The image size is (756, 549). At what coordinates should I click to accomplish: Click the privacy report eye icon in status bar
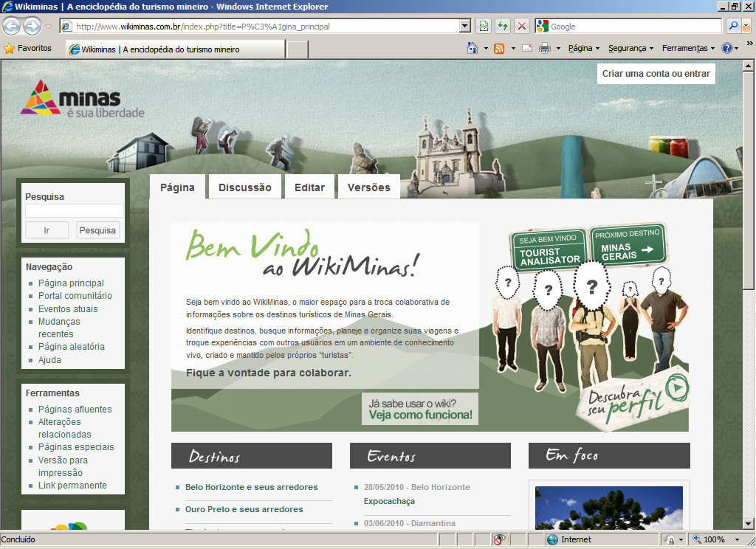[x=499, y=539]
